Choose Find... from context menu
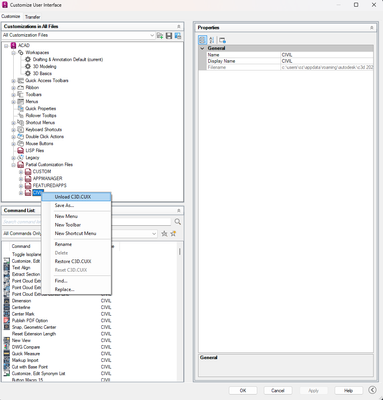This screenshot has width=383, height=400. coord(76,281)
